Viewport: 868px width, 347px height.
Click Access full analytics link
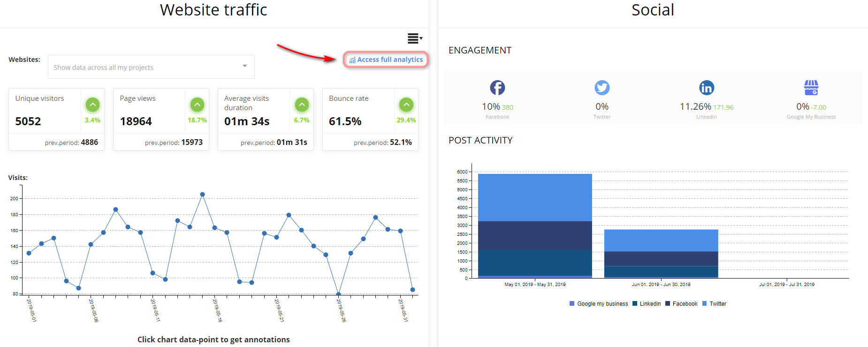tap(386, 60)
